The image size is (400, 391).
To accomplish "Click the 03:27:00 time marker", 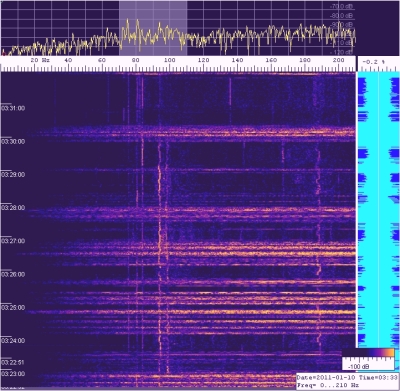I will click(x=13, y=241).
